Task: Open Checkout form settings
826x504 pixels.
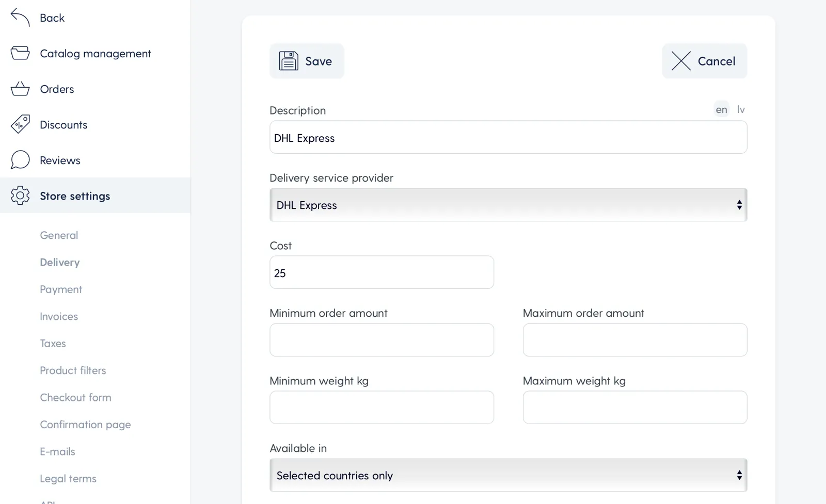Action: (x=75, y=397)
